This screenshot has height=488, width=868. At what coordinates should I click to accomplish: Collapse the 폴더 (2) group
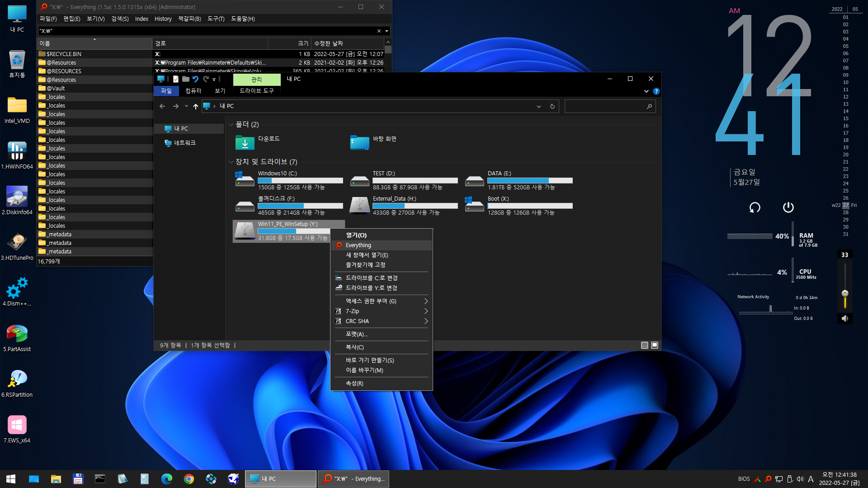click(x=231, y=125)
